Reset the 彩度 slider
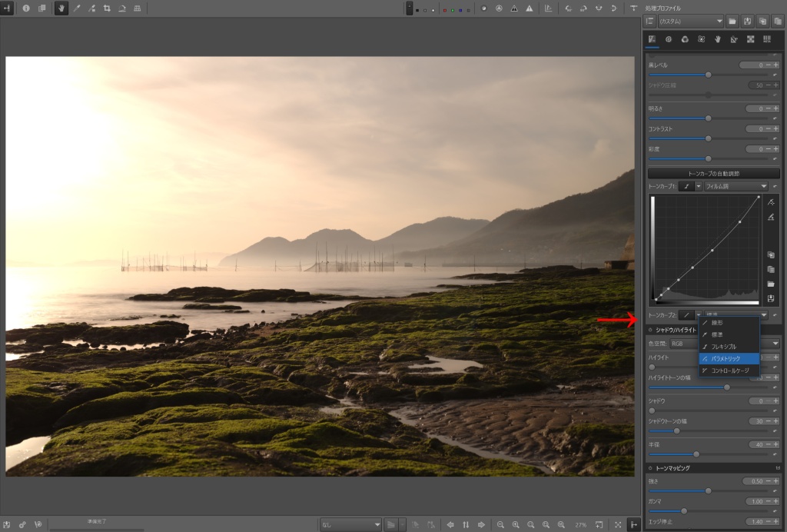 (775, 159)
